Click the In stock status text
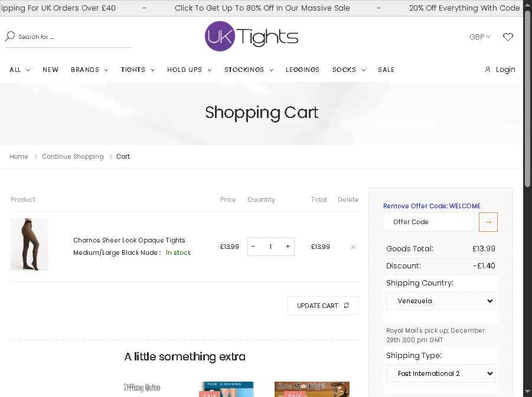 pyautogui.click(x=178, y=252)
